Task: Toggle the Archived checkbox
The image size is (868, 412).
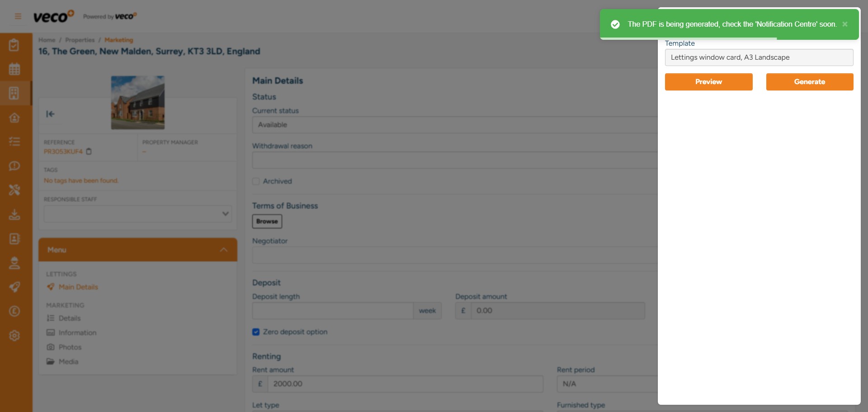Action: click(256, 181)
